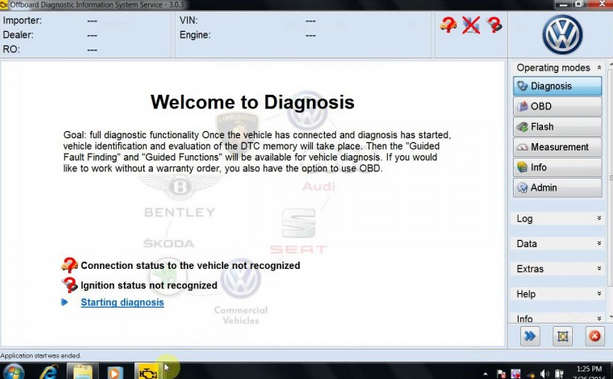Click the VIN label in header

tap(188, 20)
